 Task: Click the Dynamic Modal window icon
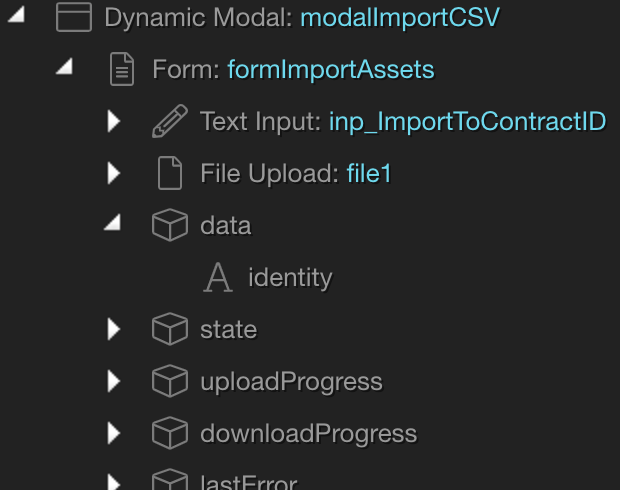pyautogui.click(x=74, y=18)
